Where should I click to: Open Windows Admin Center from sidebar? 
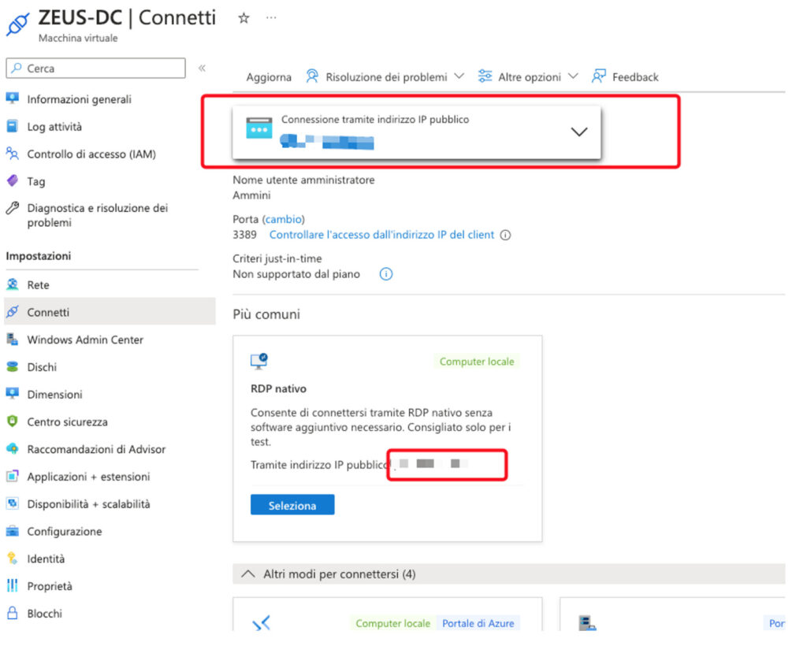click(x=85, y=340)
